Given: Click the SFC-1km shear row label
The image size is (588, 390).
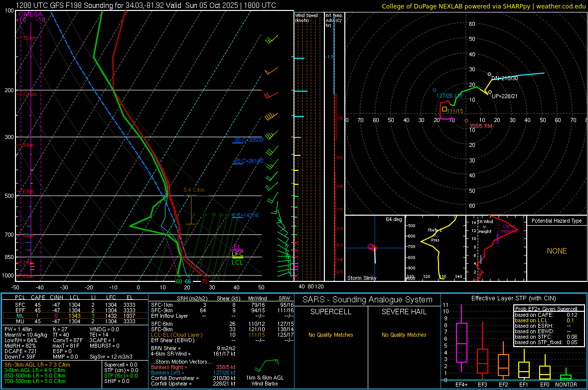Looking at the screenshot, I should (x=162, y=305).
